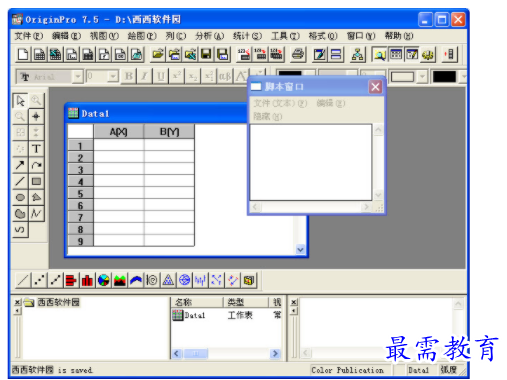Select the B(Y) column header
The image size is (507, 380).
click(x=169, y=132)
